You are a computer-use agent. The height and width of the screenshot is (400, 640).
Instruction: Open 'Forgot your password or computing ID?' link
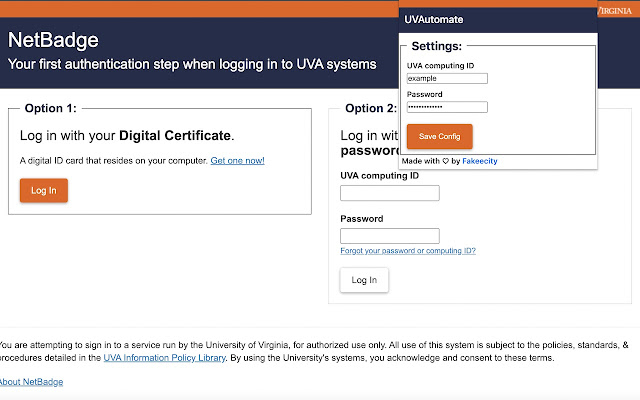tap(408, 251)
